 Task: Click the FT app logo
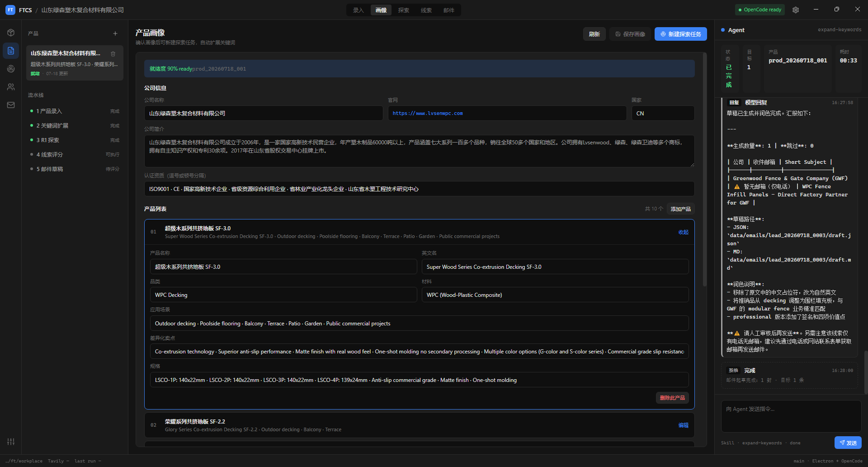(x=10, y=10)
